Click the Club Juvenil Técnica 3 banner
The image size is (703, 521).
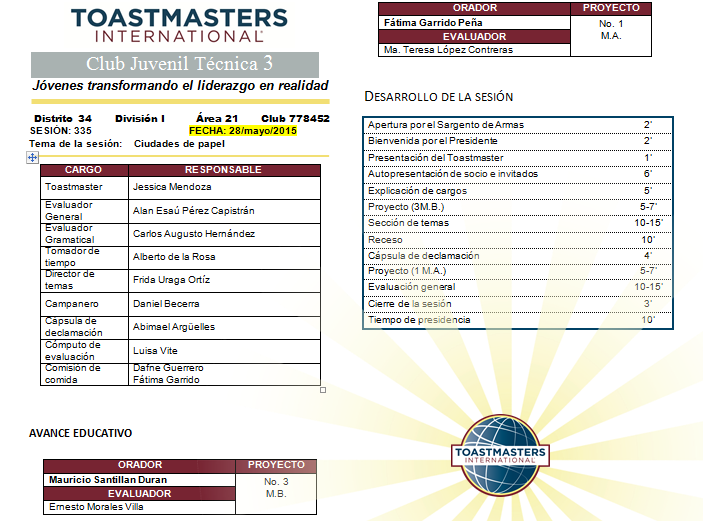pyautogui.click(x=179, y=64)
